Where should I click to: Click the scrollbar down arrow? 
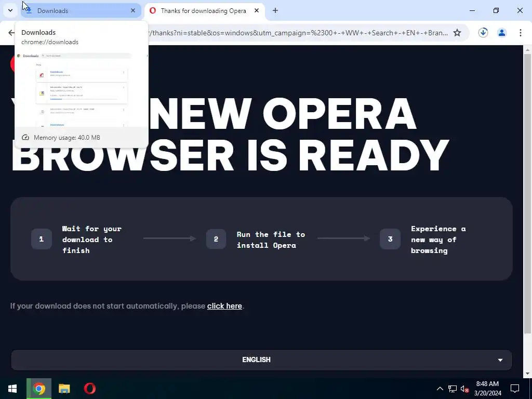coord(527,374)
